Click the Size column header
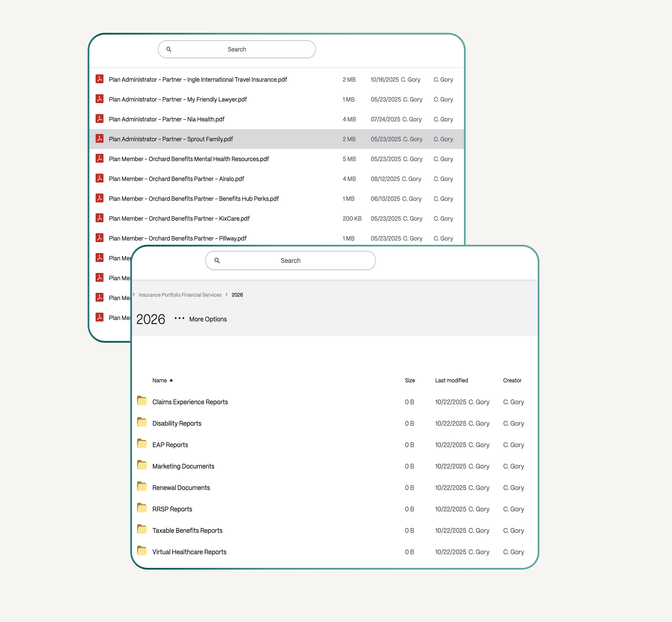This screenshot has width=672, height=622. [409, 380]
